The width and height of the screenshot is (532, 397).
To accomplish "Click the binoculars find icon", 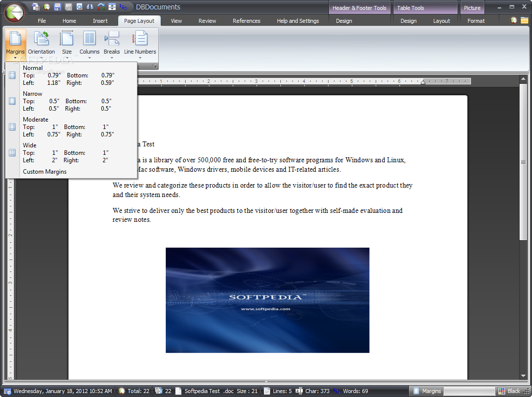I will click(x=90, y=6).
